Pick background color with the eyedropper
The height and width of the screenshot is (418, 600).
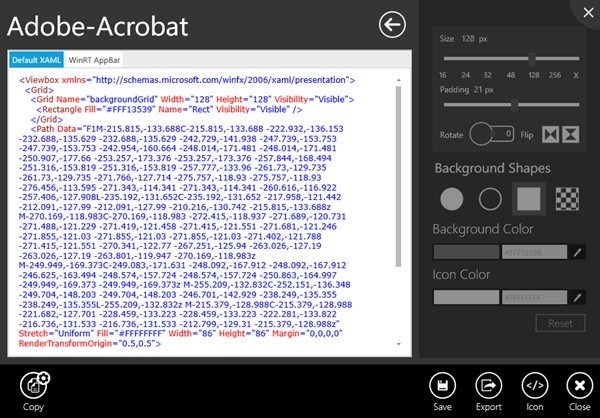click(x=577, y=252)
